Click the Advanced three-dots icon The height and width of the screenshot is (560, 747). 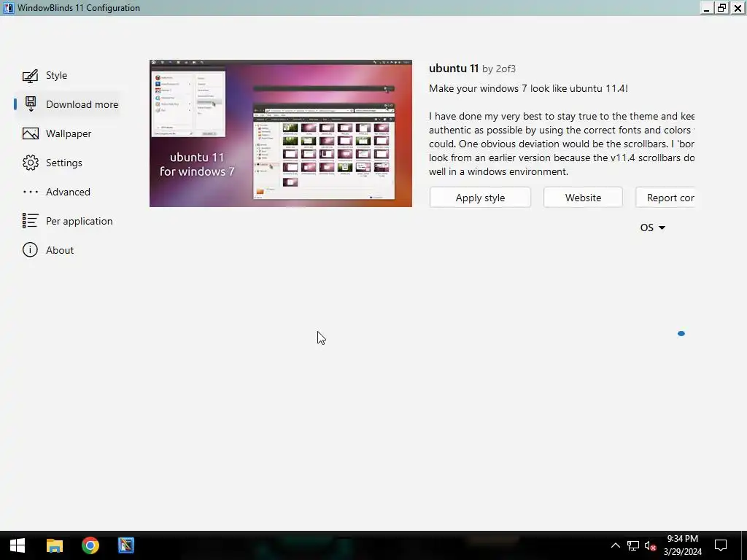(x=31, y=192)
